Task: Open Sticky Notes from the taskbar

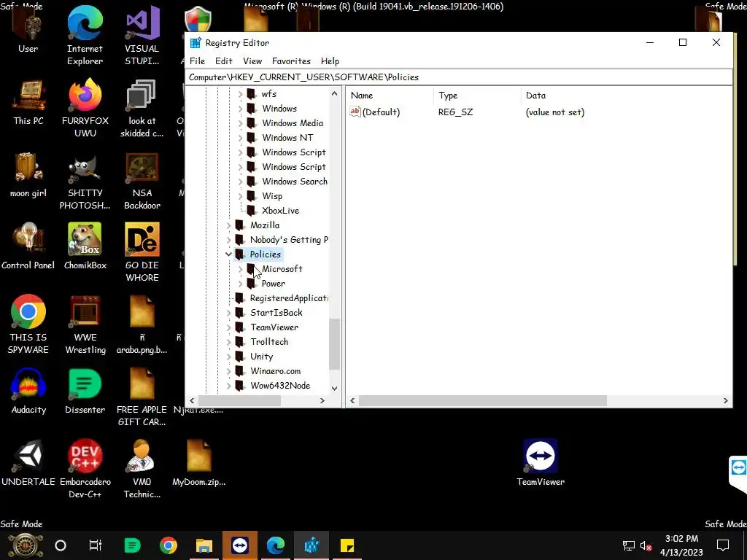Action: [x=347, y=545]
